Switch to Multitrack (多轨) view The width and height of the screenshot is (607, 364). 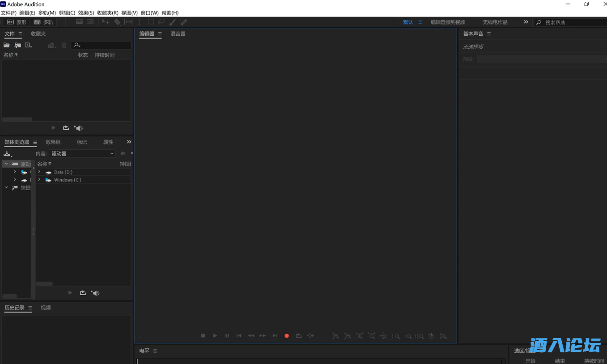[x=43, y=22]
